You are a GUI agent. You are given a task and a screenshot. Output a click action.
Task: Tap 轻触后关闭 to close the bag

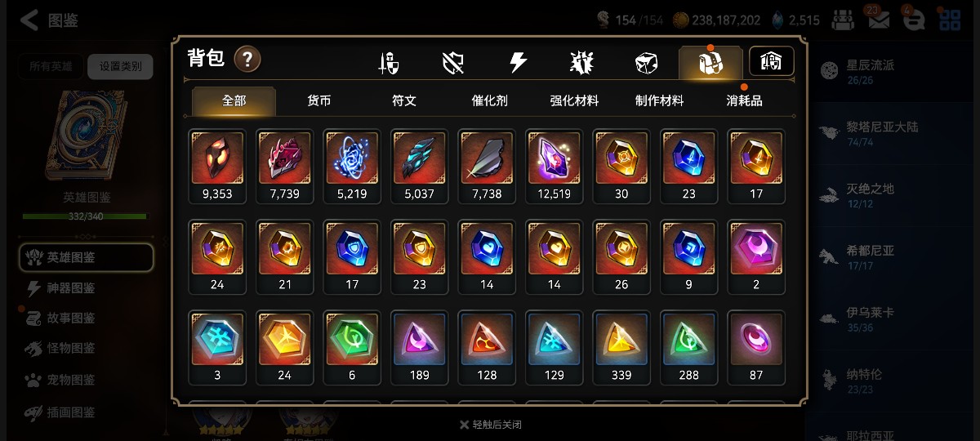490,425
